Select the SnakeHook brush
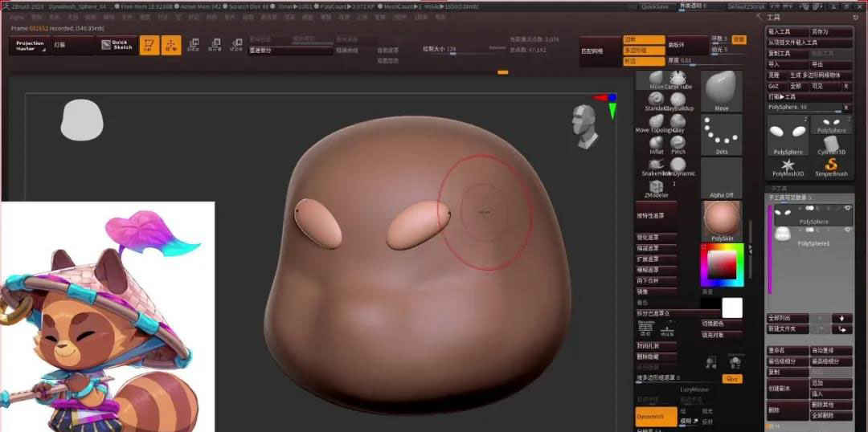The width and height of the screenshot is (868, 432). point(656,166)
